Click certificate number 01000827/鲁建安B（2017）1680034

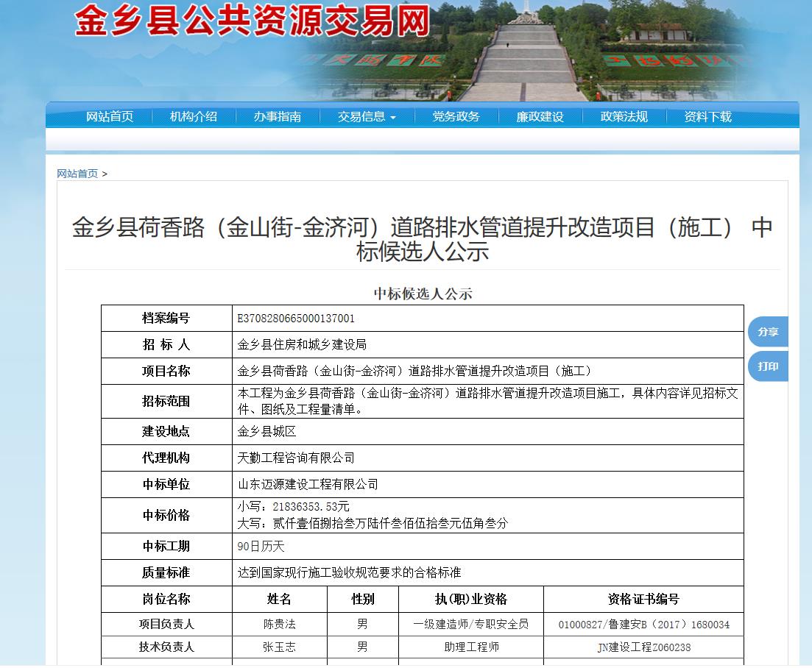coord(643,625)
